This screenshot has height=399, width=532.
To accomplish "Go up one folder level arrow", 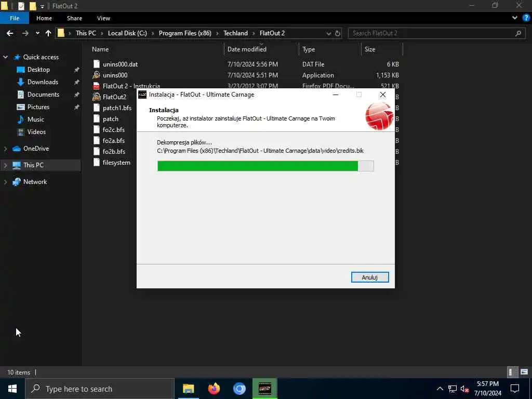I will point(48,33).
